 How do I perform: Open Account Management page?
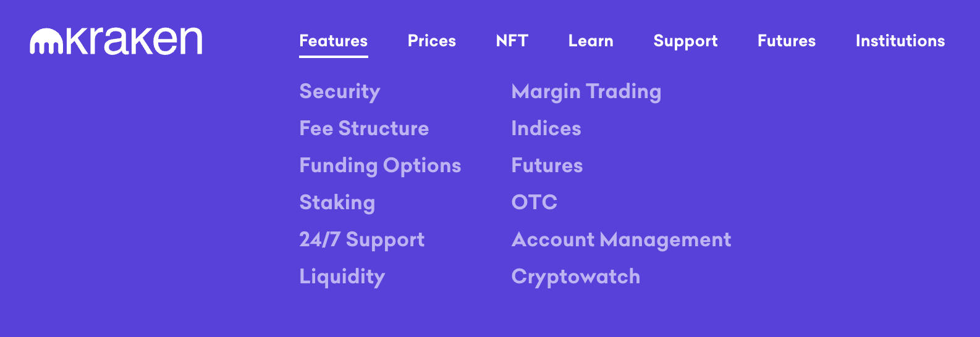pos(621,239)
